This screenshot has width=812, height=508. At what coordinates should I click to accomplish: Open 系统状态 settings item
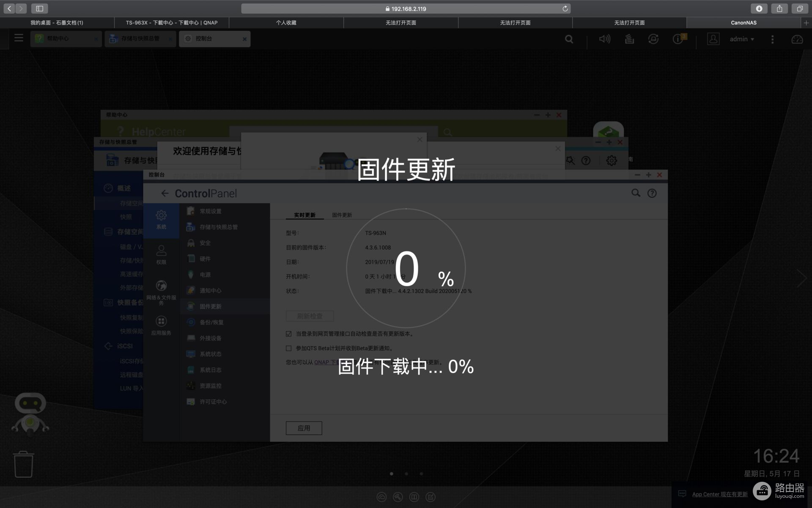[x=225, y=354]
